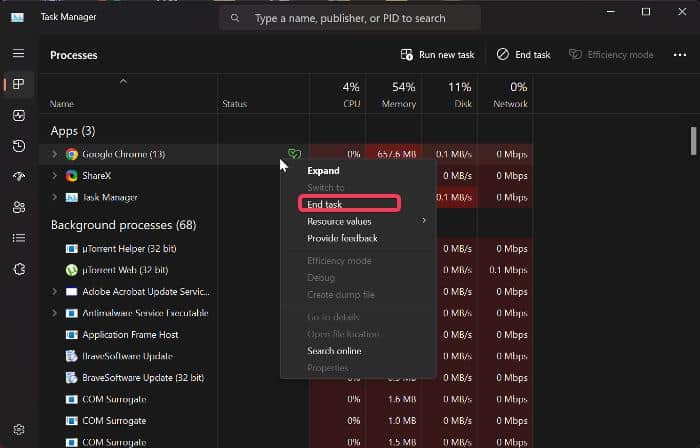Open the hamburger navigation menu
The image size is (700, 448).
(x=18, y=54)
